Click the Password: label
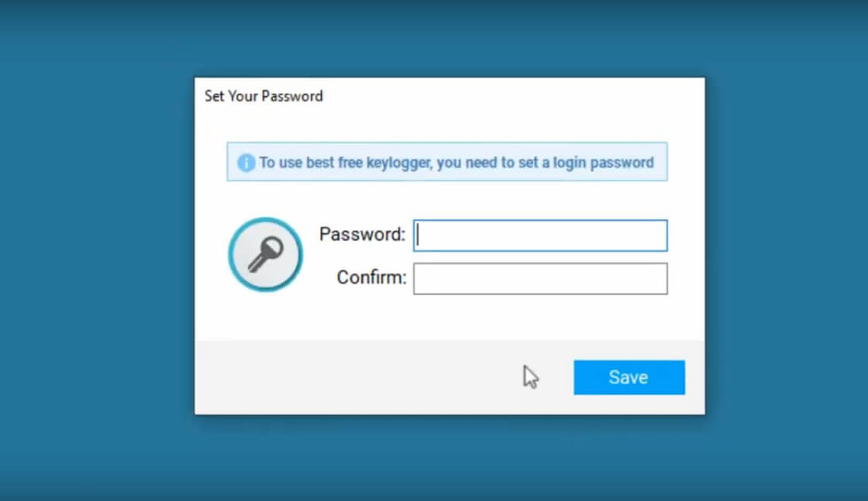Screen dimensions: 868x501 coord(363,235)
